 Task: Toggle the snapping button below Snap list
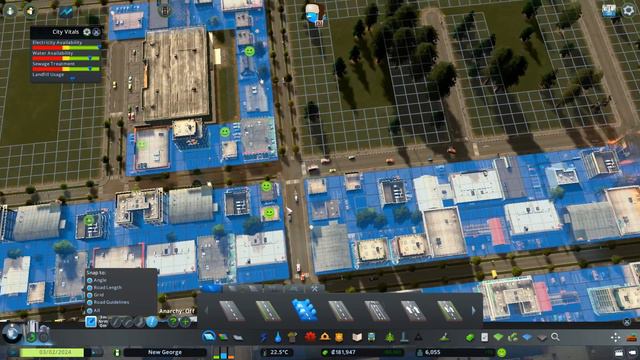[x=91, y=322]
